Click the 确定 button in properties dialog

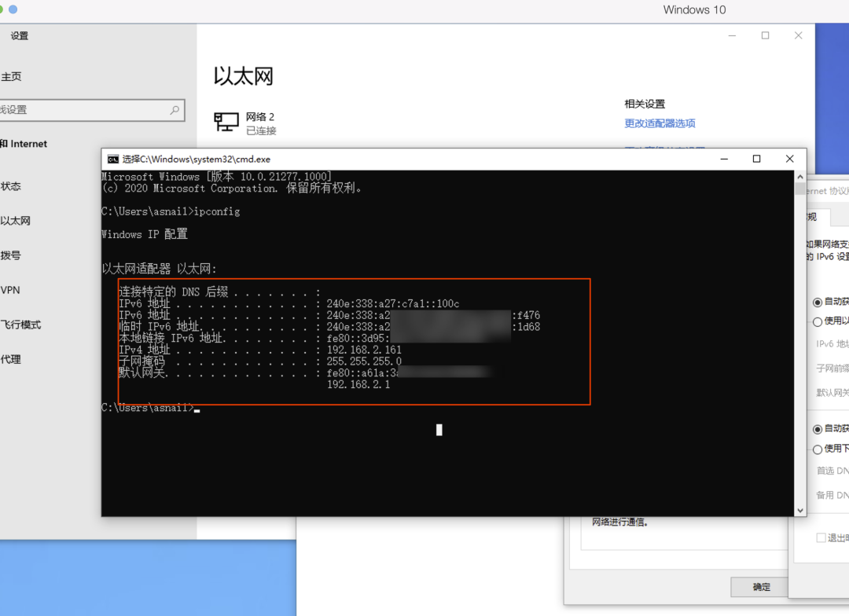(761, 587)
